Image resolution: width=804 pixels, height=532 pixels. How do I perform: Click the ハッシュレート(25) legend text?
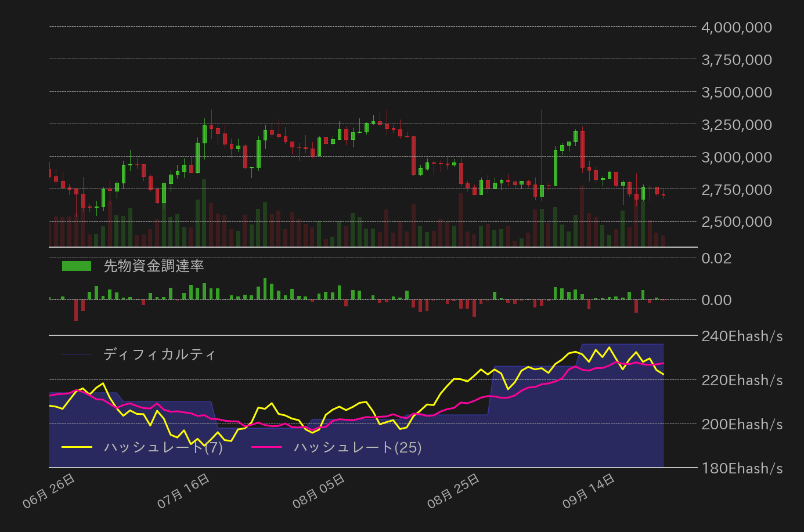[x=357, y=447]
